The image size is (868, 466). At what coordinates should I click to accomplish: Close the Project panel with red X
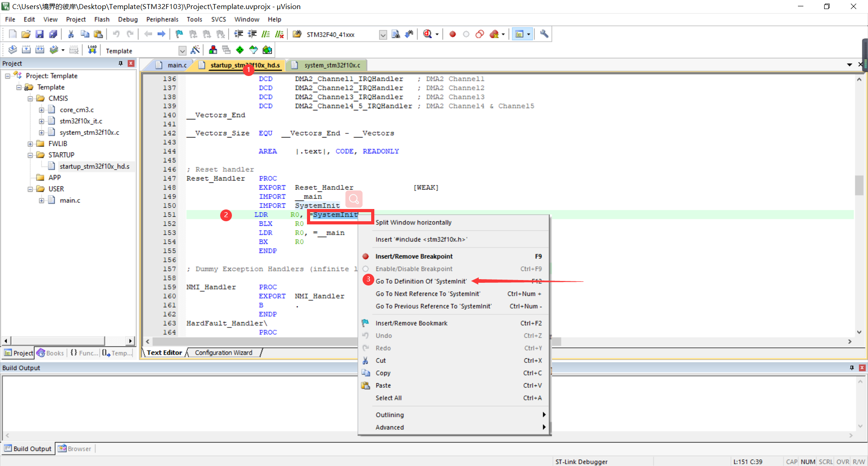click(131, 63)
